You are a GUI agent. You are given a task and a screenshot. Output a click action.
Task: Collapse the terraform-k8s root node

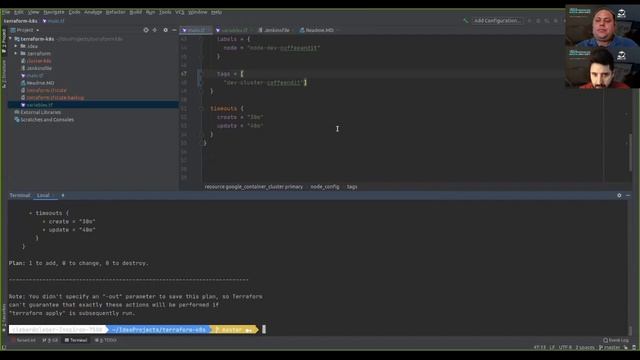tap(11, 39)
